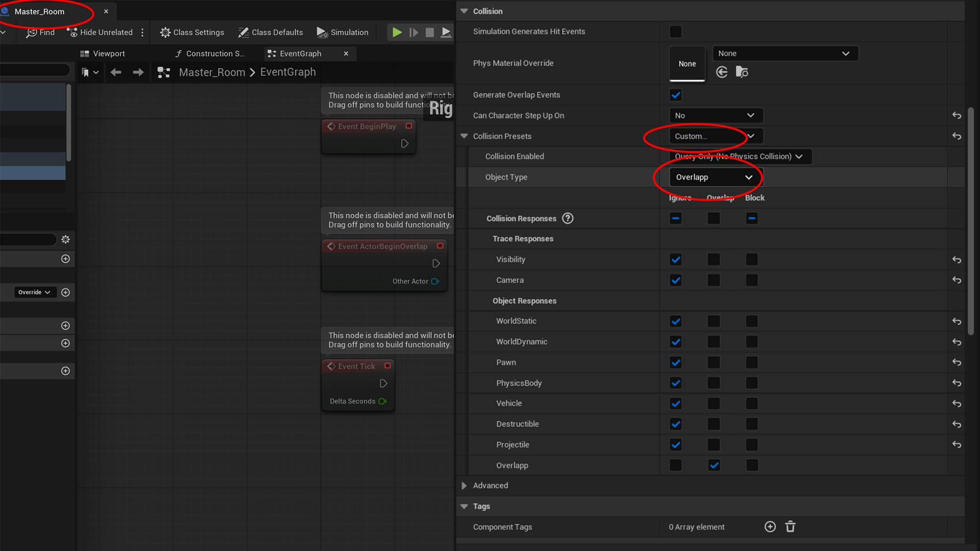
Task: Open the Collision Presets Custom dropdown
Action: pyautogui.click(x=716, y=136)
